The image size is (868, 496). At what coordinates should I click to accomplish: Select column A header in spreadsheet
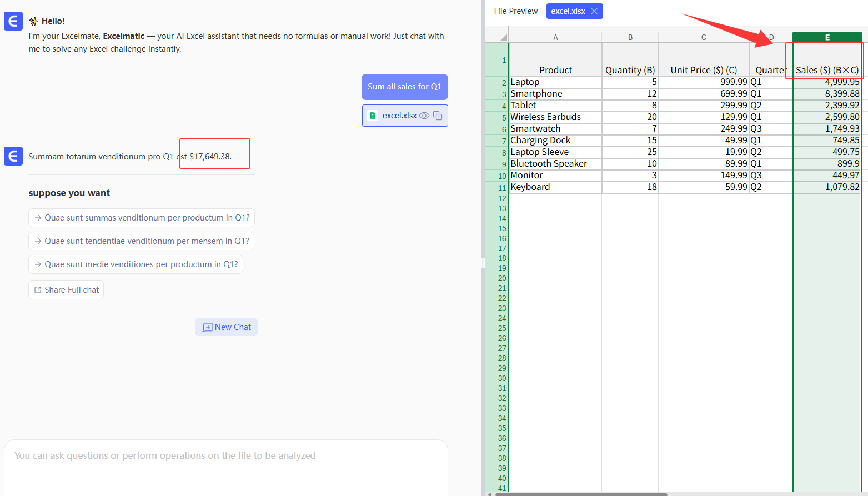555,37
